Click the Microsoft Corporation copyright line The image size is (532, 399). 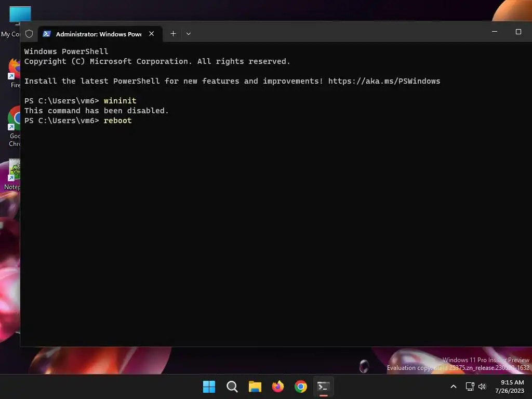(x=157, y=61)
